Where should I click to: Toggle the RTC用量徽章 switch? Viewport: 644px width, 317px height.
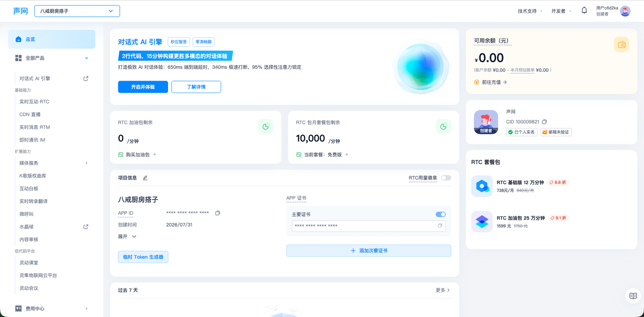(x=446, y=178)
